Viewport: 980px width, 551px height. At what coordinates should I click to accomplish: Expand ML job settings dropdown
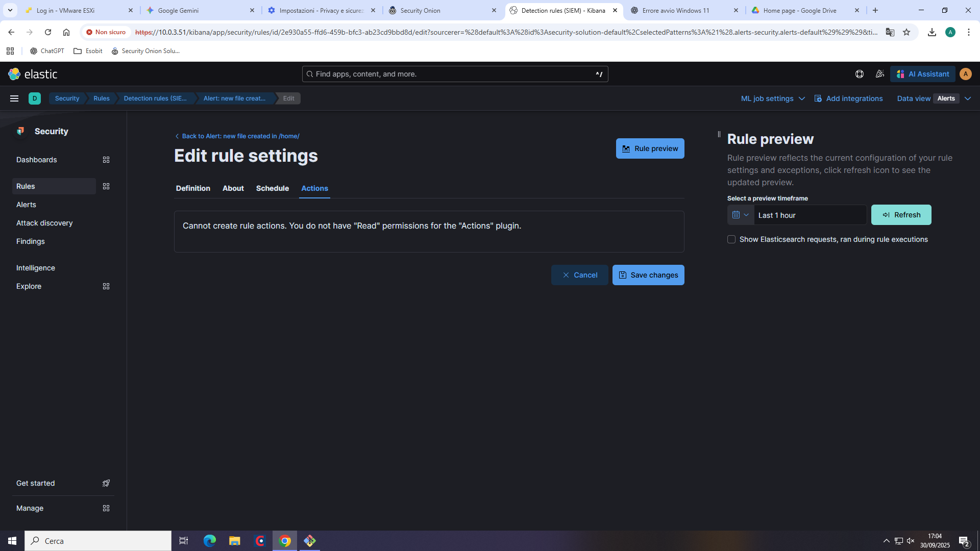click(x=773, y=98)
